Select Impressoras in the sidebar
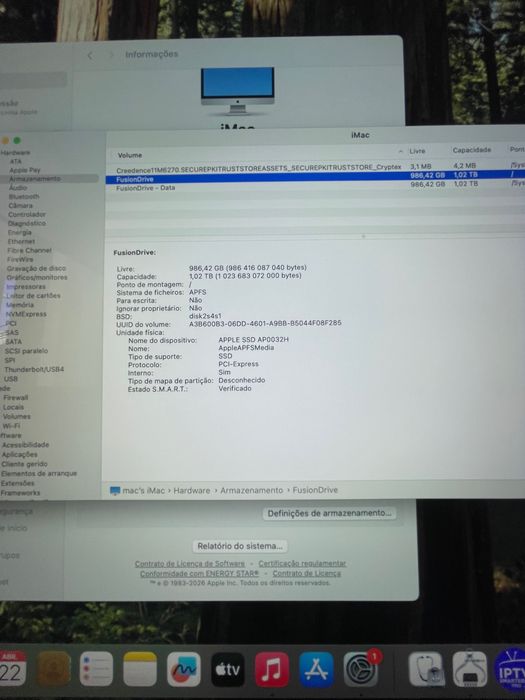 26,287
